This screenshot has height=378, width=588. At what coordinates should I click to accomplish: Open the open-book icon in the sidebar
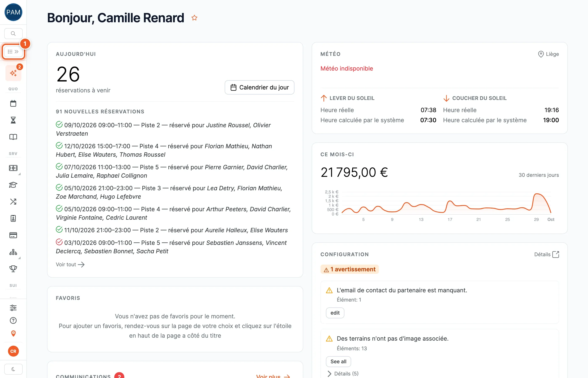[x=13, y=137]
